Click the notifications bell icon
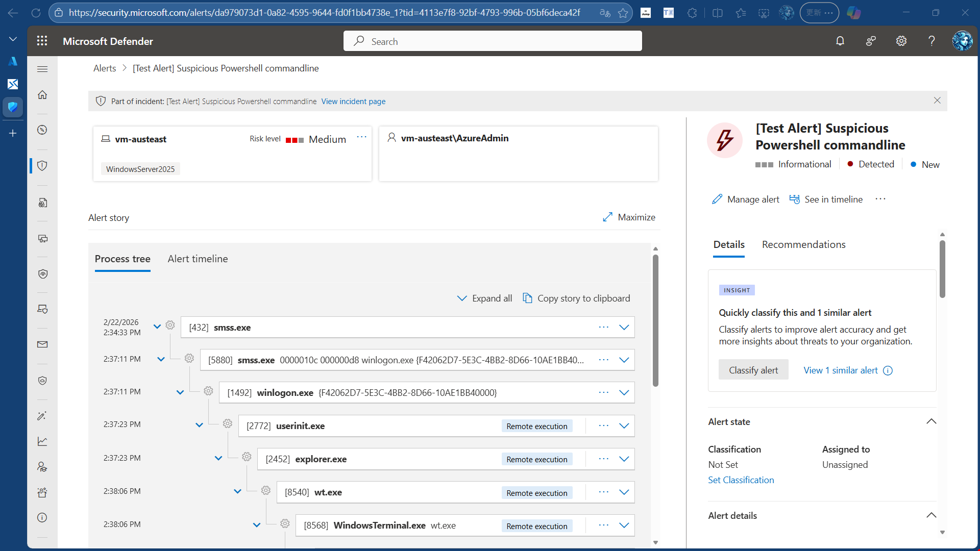The width and height of the screenshot is (980, 551). click(x=840, y=41)
